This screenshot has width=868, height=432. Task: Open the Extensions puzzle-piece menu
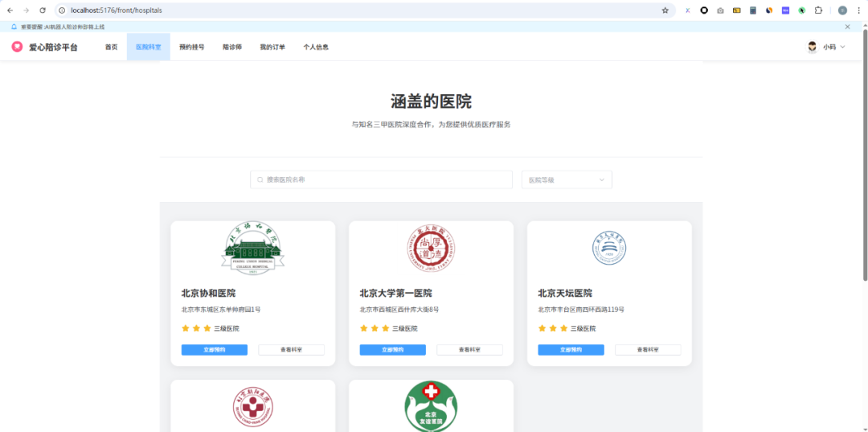818,10
